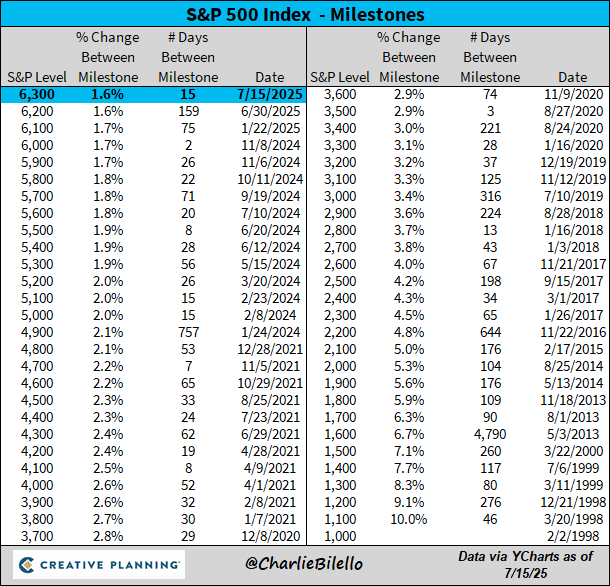Click the title 'S&P 500 Index - Milestones'
The height and width of the screenshot is (586, 610).
pos(305,14)
